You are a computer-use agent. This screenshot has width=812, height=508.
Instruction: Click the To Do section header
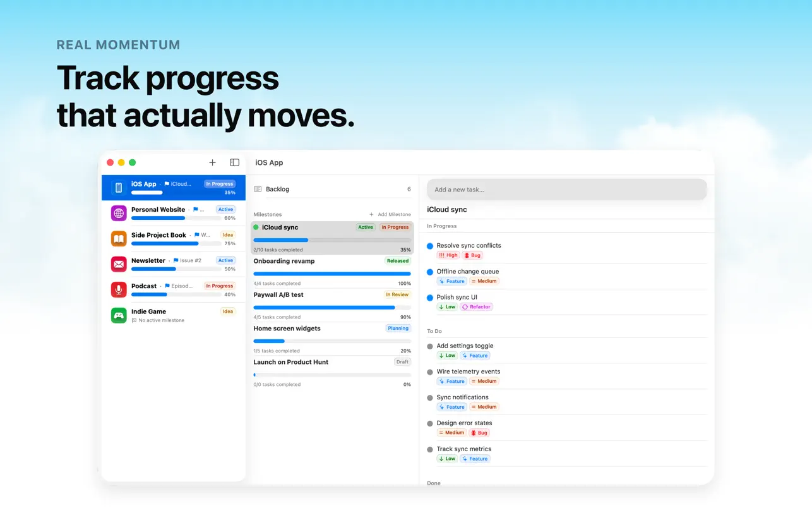434,331
